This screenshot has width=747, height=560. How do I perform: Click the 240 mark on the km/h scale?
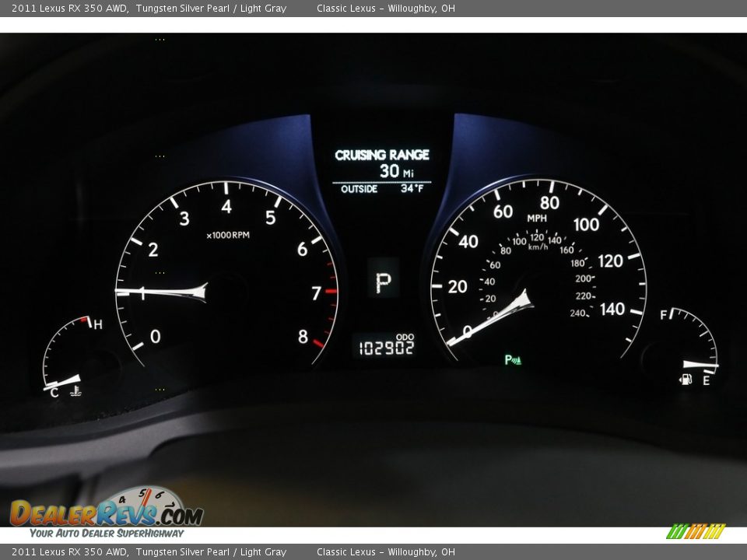(577, 313)
